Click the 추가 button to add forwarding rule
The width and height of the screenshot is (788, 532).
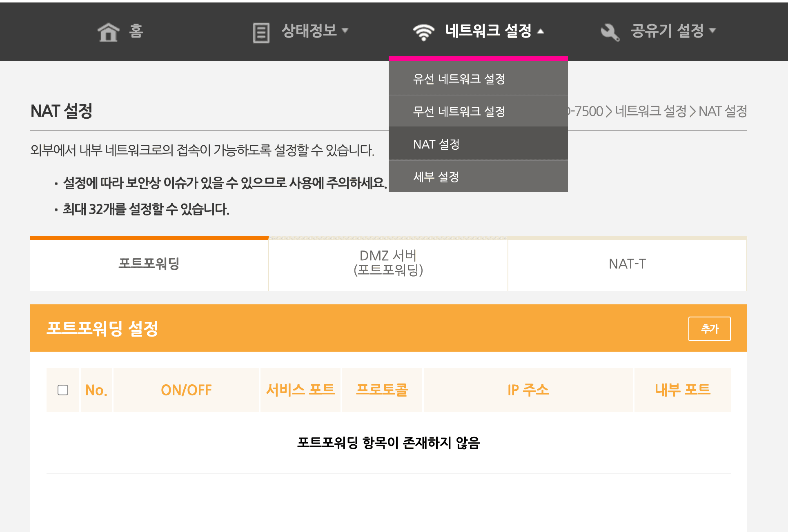pyautogui.click(x=710, y=328)
